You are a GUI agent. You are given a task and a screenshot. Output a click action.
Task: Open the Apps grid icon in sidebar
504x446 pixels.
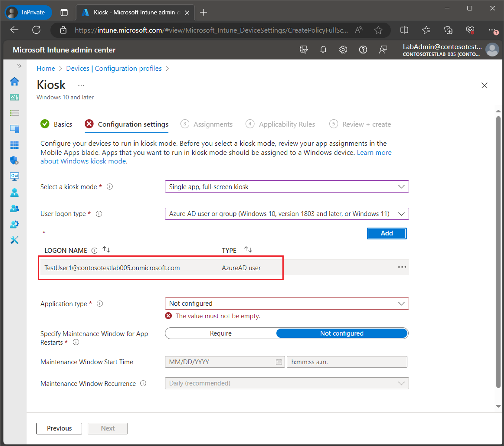click(x=15, y=145)
